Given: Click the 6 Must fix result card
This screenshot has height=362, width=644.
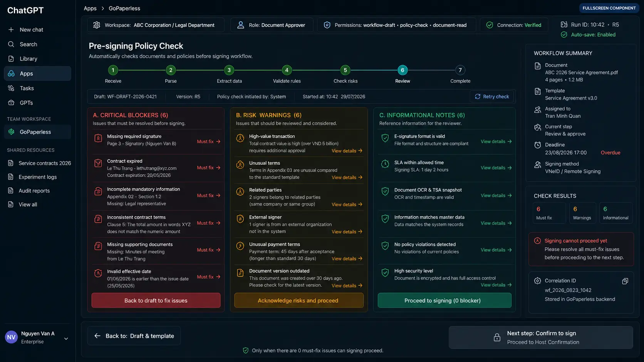Looking at the screenshot, I should 549,213.
